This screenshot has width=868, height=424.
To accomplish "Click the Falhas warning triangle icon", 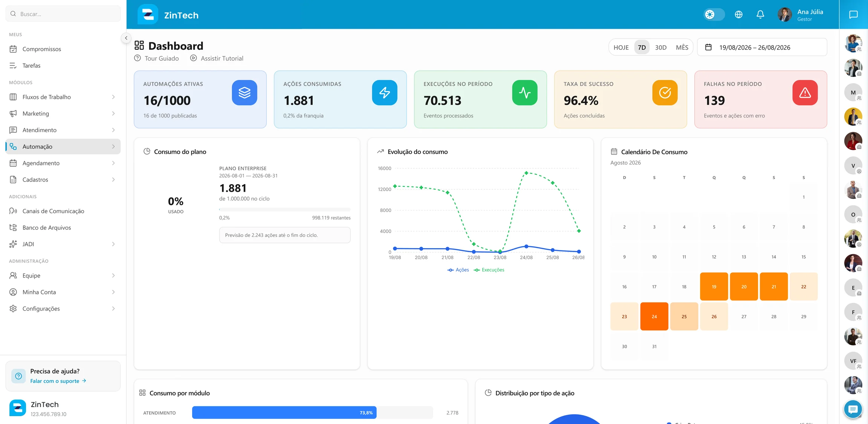I will tap(805, 93).
